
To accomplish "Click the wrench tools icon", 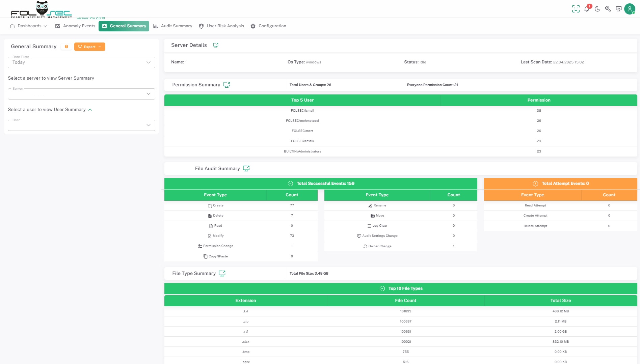I will coord(608,9).
